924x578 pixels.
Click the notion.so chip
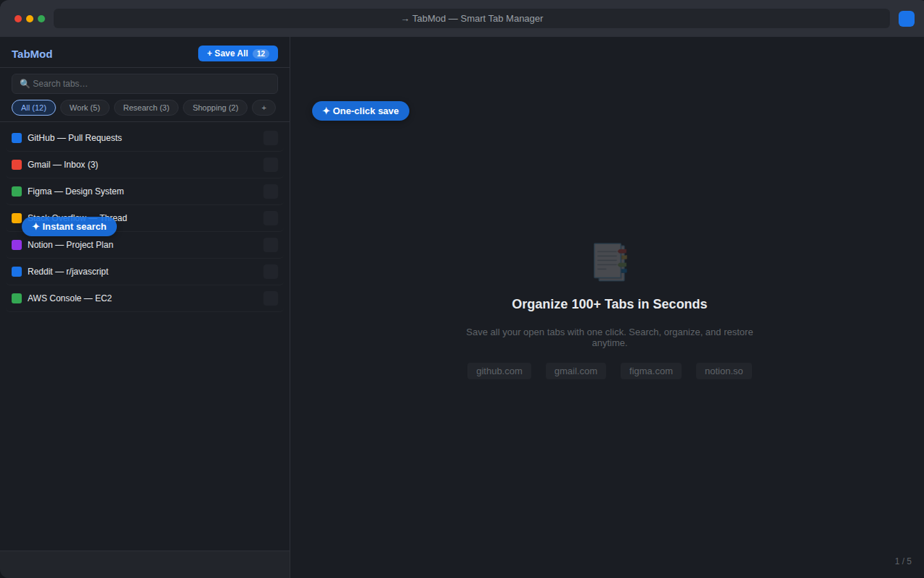pyautogui.click(x=723, y=371)
